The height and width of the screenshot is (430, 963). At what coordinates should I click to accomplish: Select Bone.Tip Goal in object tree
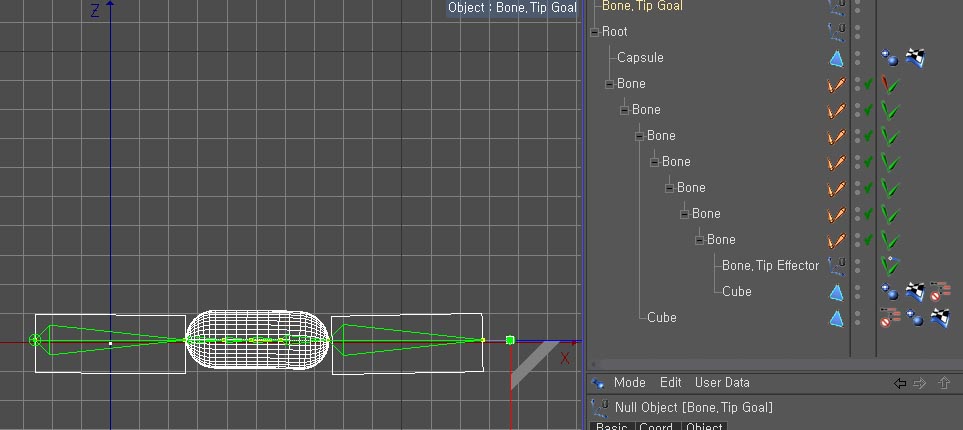click(642, 6)
